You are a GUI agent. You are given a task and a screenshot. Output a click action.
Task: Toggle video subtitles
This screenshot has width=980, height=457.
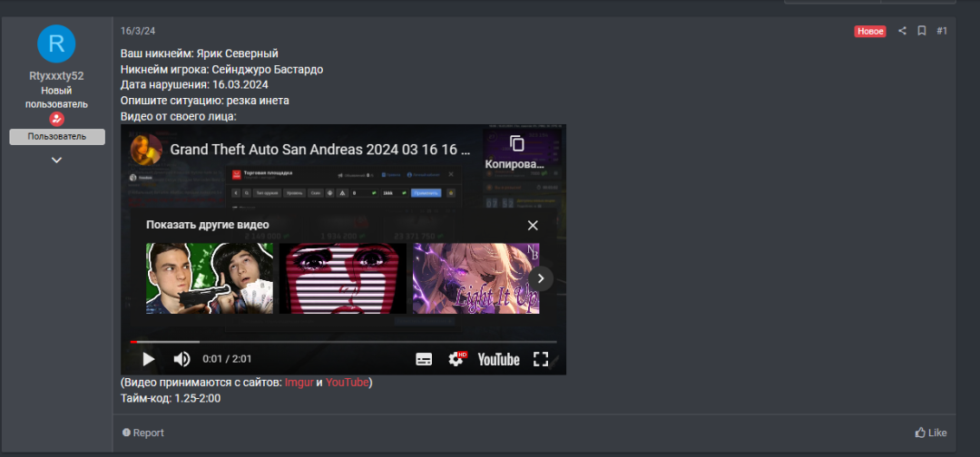tap(424, 359)
